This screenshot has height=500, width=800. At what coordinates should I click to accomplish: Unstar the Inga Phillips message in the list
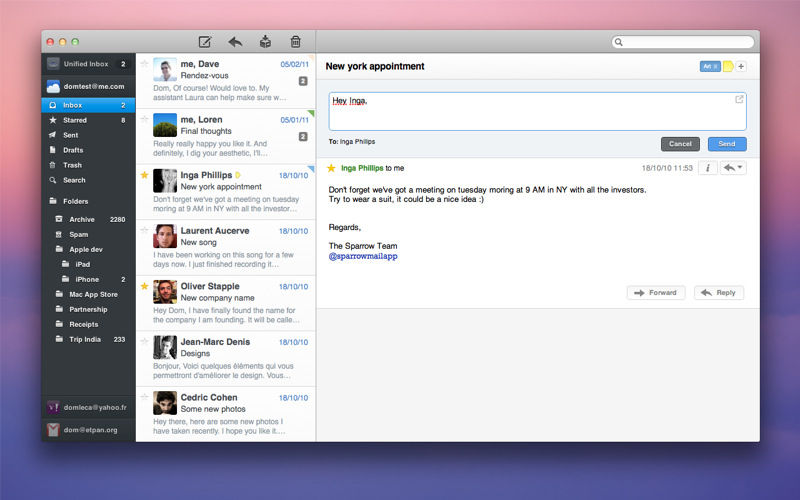click(x=144, y=175)
